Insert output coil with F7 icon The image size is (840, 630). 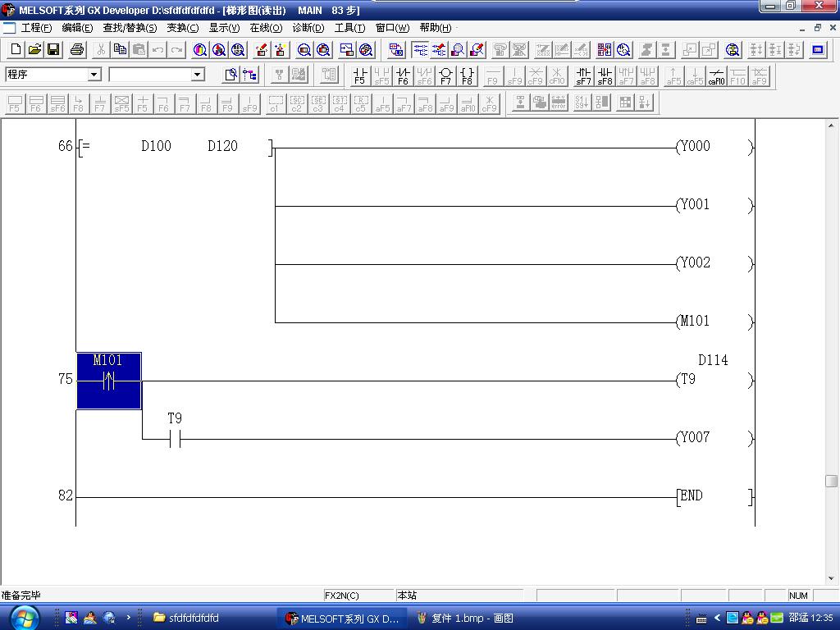click(445, 76)
